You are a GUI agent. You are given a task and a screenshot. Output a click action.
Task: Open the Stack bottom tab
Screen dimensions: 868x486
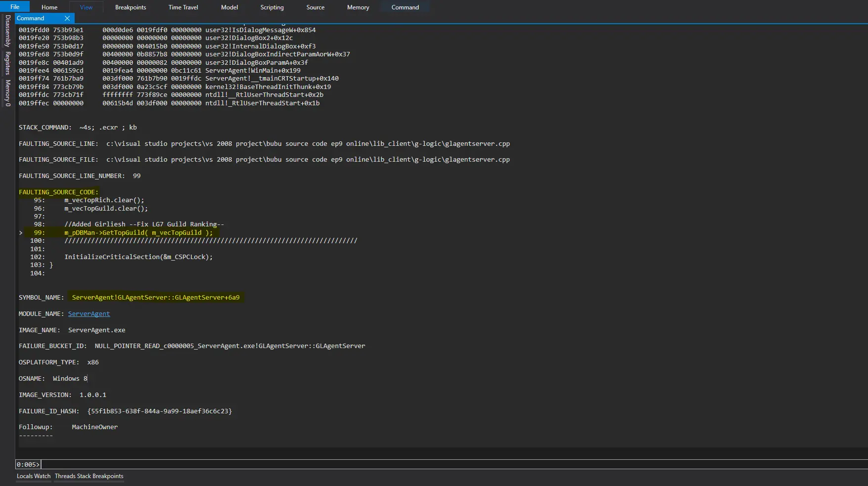coord(84,476)
